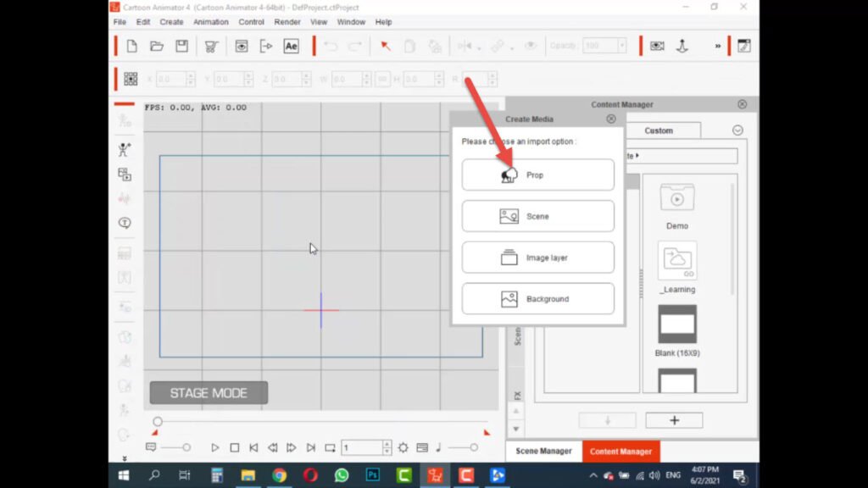The image size is (868, 488).
Task: Open File Explorer from taskbar
Action: pyautogui.click(x=248, y=476)
